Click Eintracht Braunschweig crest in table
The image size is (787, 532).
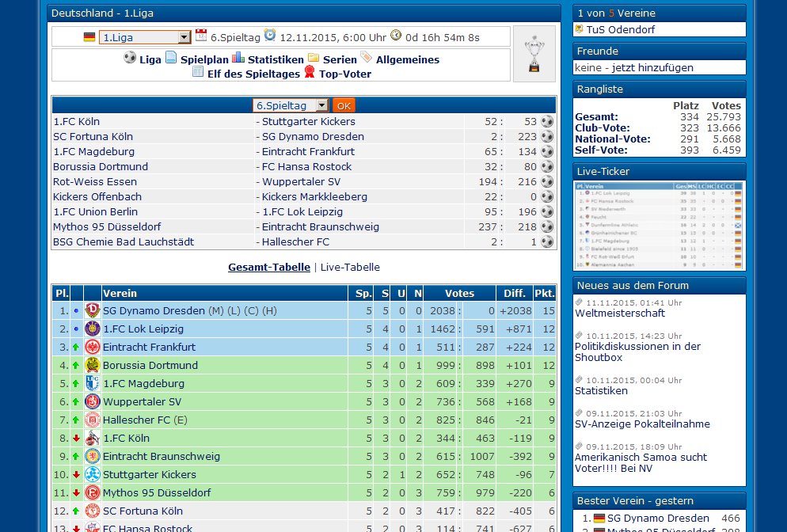point(93,456)
